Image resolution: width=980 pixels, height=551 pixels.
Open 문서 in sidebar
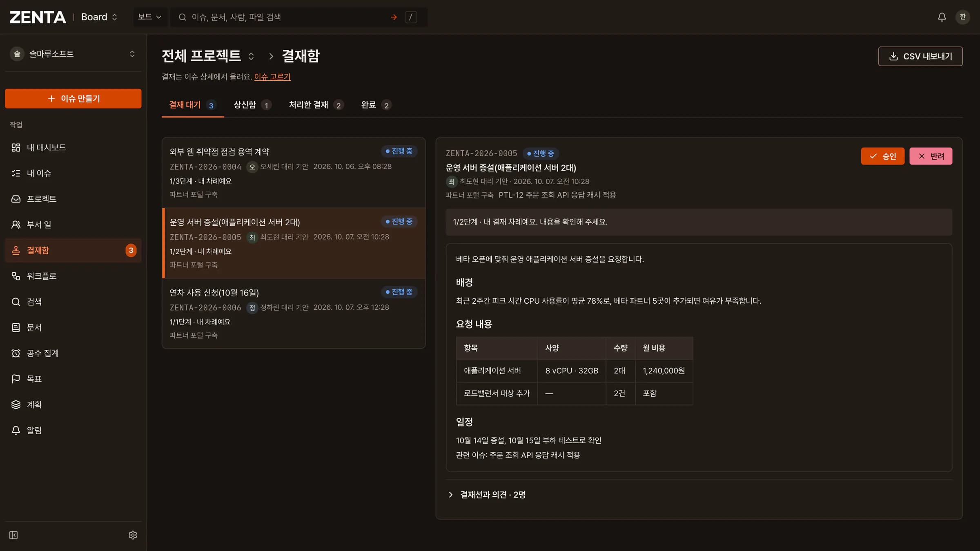coord(73,327)
